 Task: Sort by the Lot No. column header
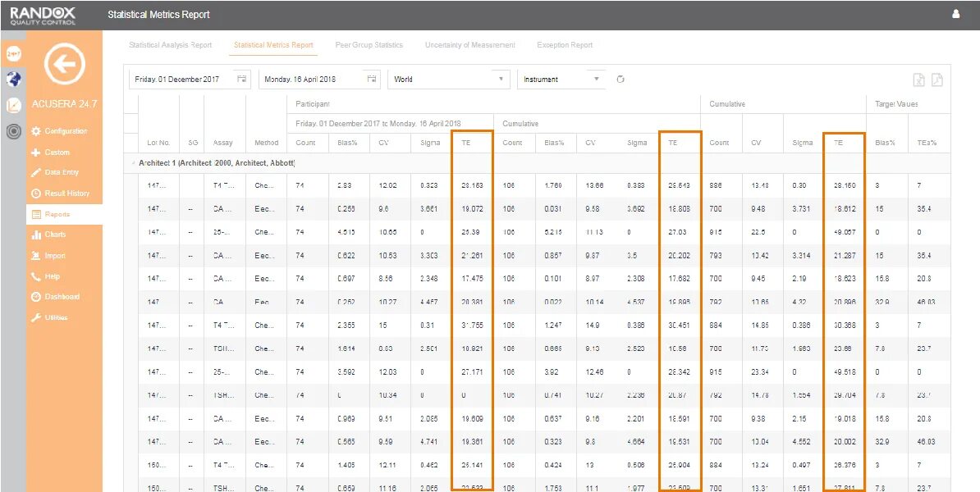click(158, 143)
